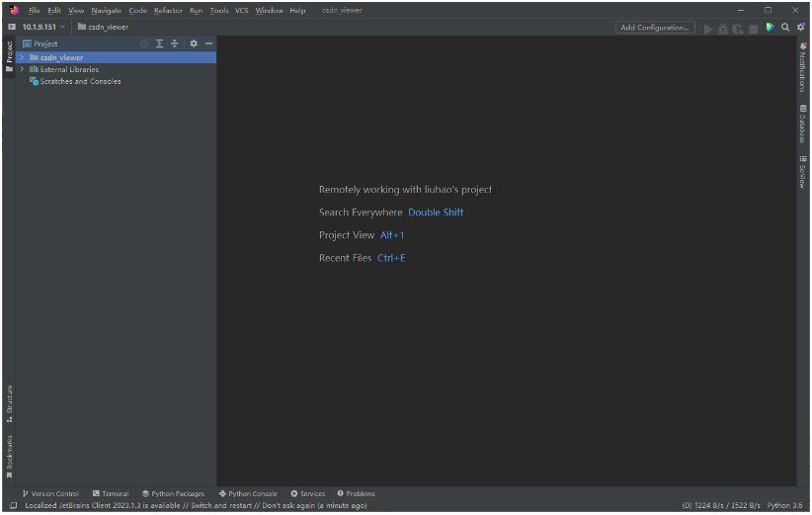This screenshot has height=515, width=812.
Task: Select opened file target icon in Project panel
Action: pos(144,43)
